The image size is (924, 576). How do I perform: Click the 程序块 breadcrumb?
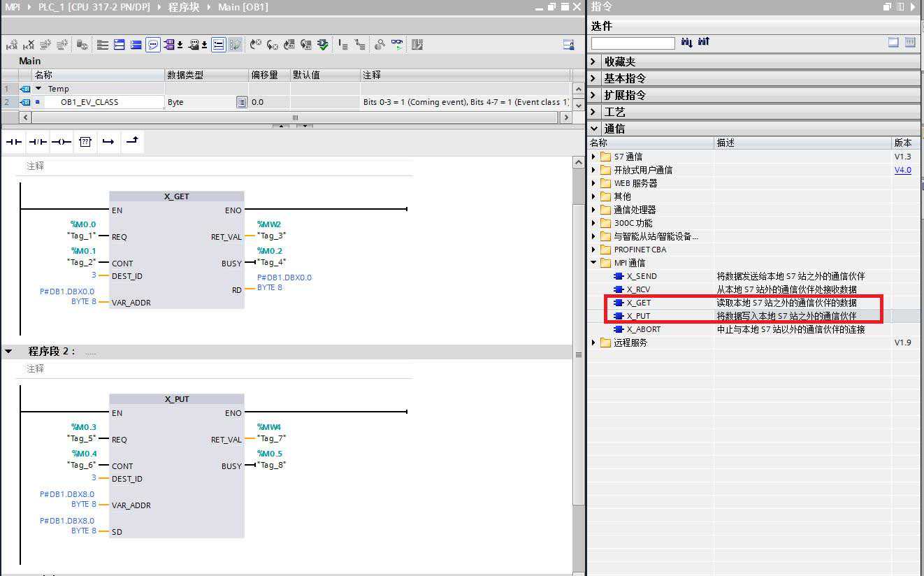click(x=185, y=7)
